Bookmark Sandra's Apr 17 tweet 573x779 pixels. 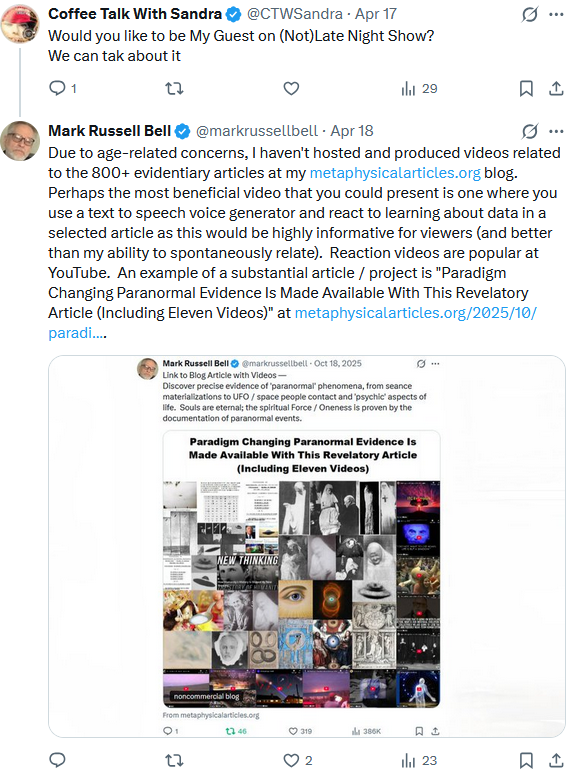(x=526, y=88)
